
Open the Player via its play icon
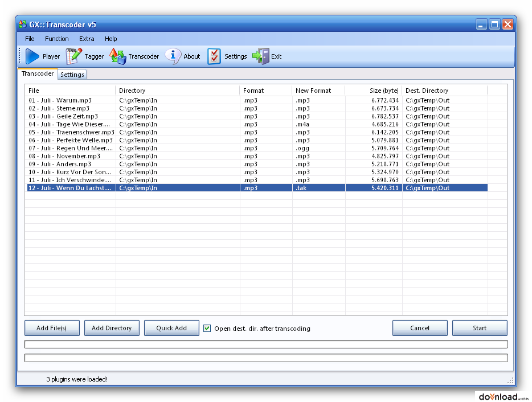(x=32, y=56)
